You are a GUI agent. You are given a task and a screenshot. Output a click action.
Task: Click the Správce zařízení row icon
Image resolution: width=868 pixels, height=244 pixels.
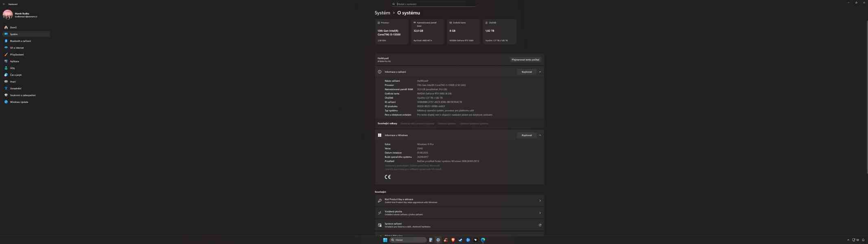click(380, 225)
